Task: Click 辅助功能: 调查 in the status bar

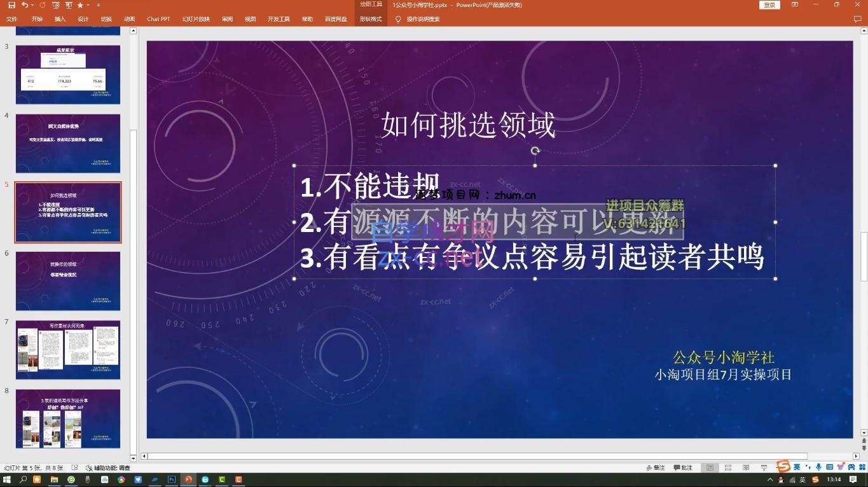Action: click(107, 468)
